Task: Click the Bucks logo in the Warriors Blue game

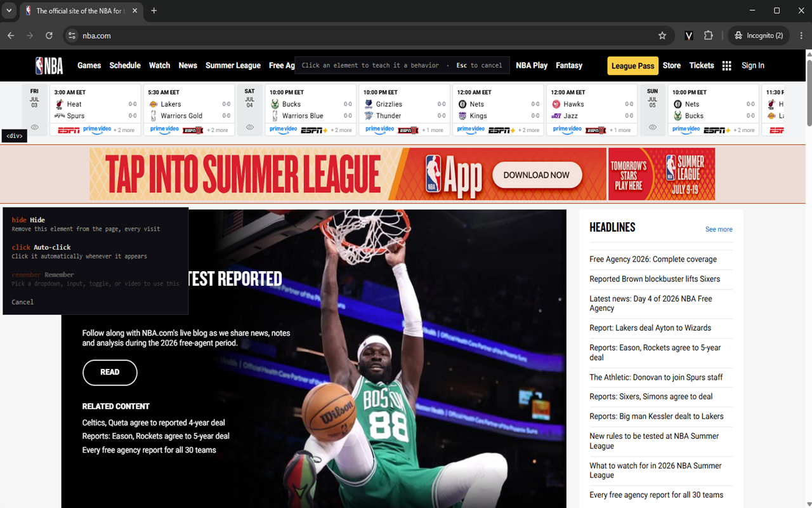Action: click(x=275, y=104)
